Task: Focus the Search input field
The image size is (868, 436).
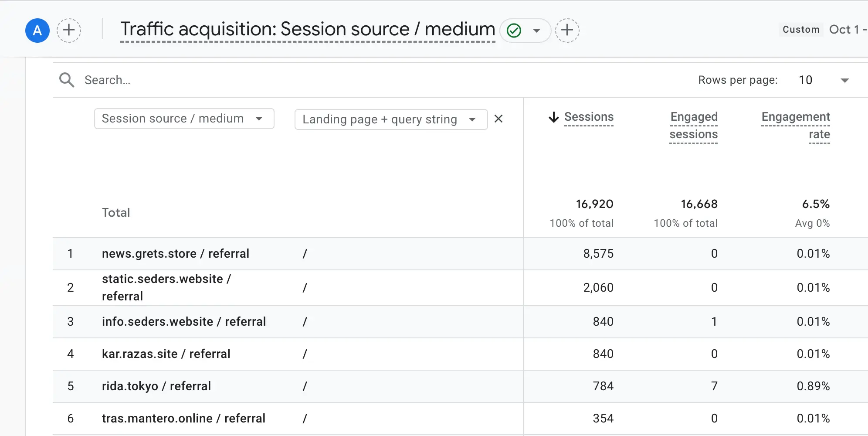Action: click(x=261, y=80)
